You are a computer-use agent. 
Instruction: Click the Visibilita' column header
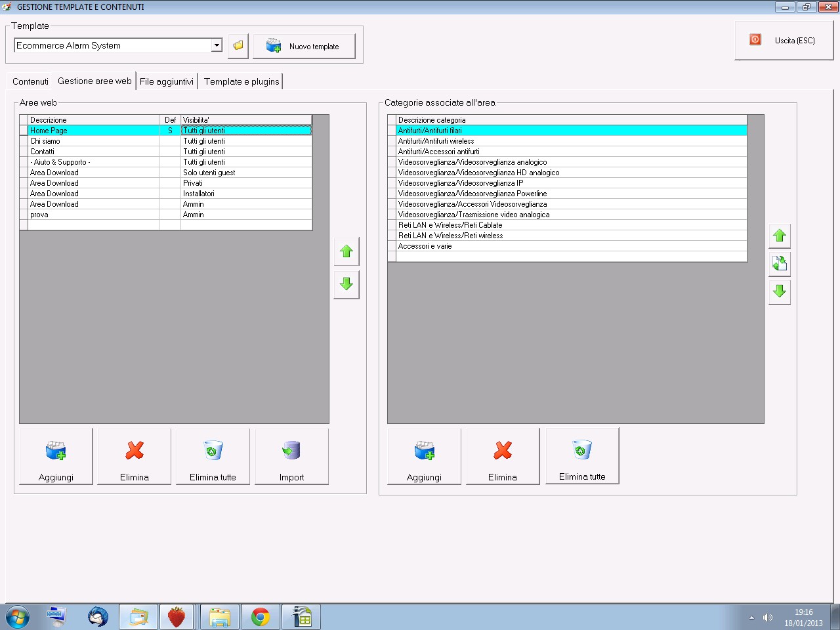coord(246,120)
